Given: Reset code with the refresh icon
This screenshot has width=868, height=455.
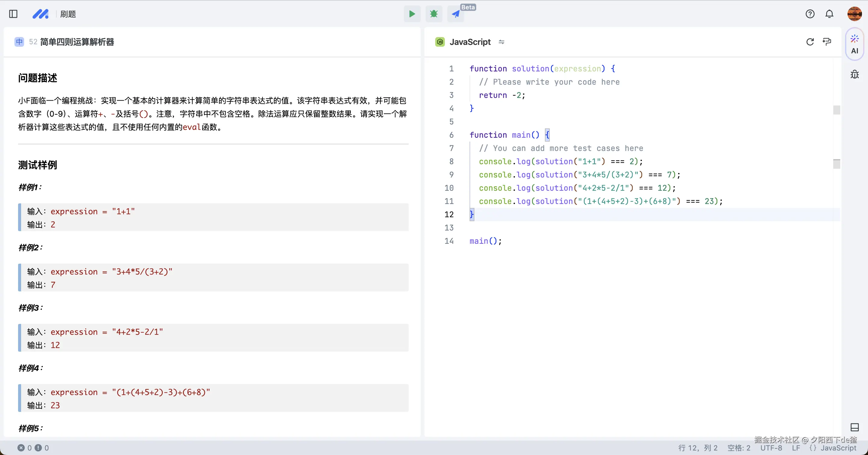Looking at the screenshot, I should 810,42.
